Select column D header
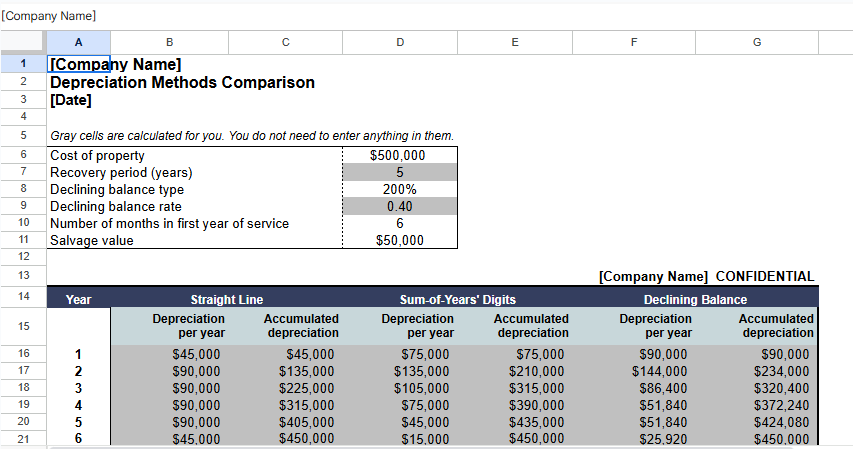Image resolution: width=853 pixels, height=449 pixels. point(400,41)
